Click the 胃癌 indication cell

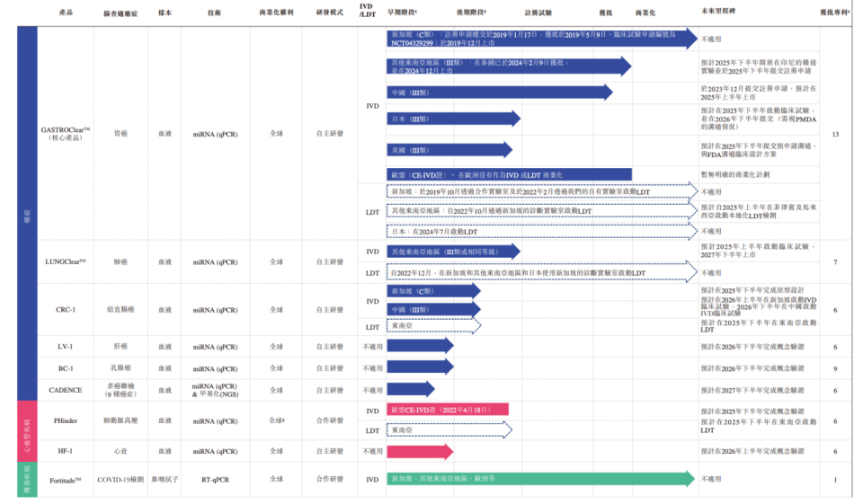(120, 134)
